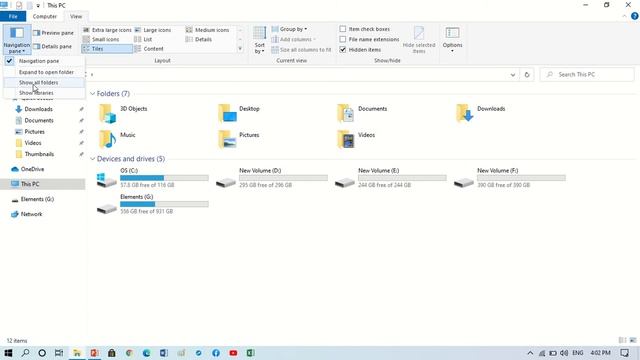640x360 pixels.
Task: Collapse the Folders (7) group
Action: [x=93, y=94]
